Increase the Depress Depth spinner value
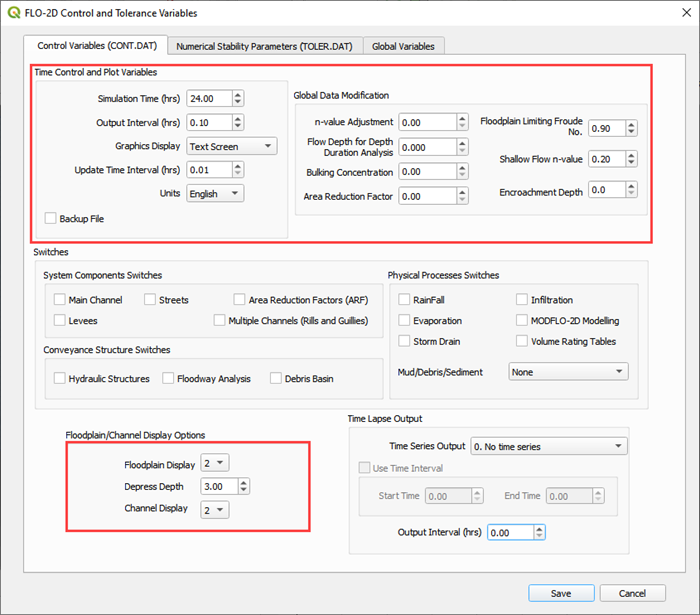This screenshot has height=615, width=700. pos(243,482)
